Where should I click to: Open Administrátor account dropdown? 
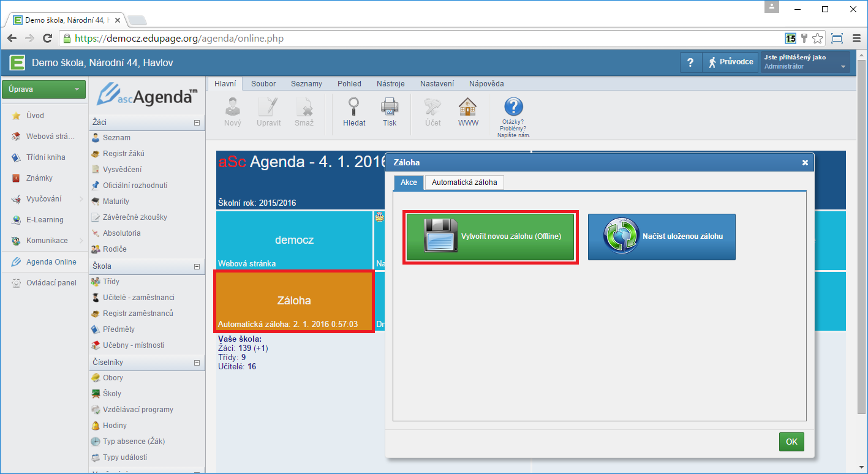pos(805,62)
